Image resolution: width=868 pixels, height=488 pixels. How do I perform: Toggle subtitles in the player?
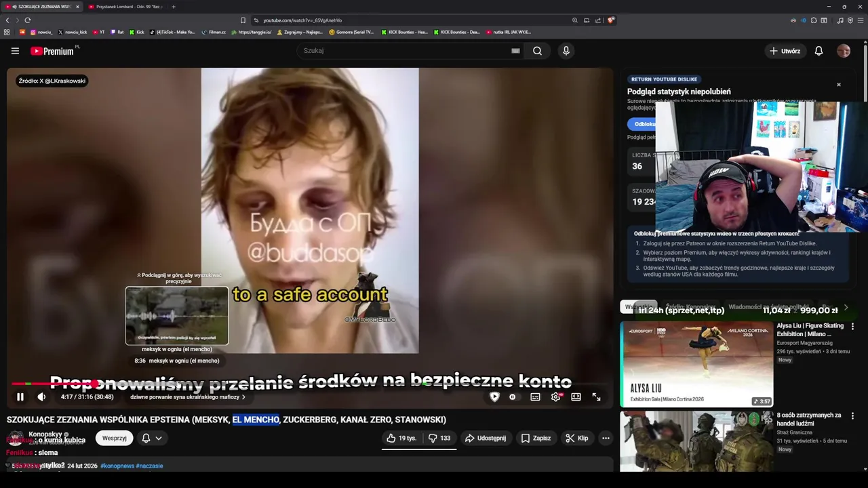tap(535, 397)
